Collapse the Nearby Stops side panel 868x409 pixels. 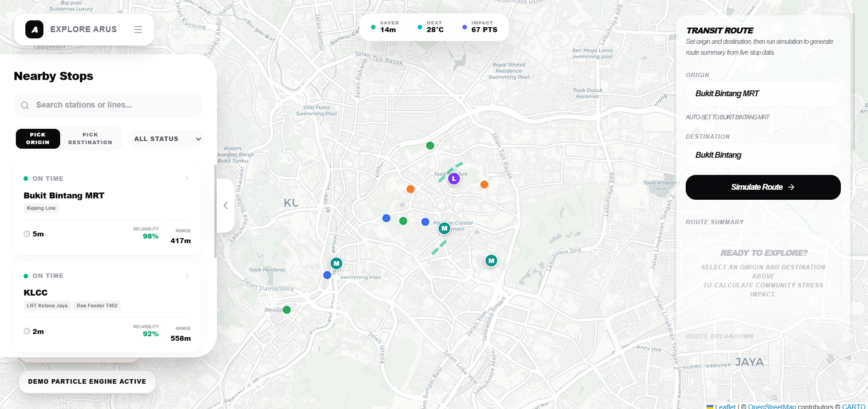(x=226, y=206)
